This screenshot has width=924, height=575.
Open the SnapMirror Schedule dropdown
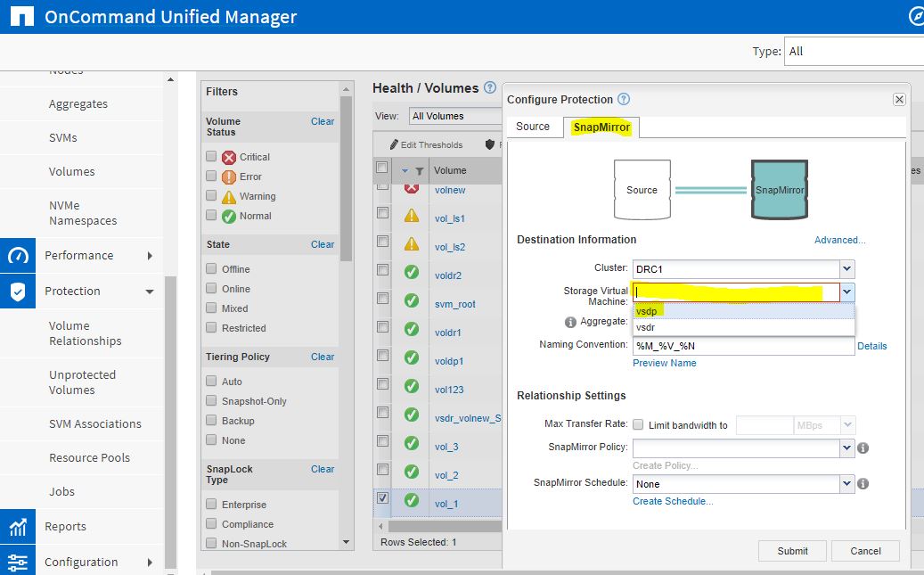[846, 483]
